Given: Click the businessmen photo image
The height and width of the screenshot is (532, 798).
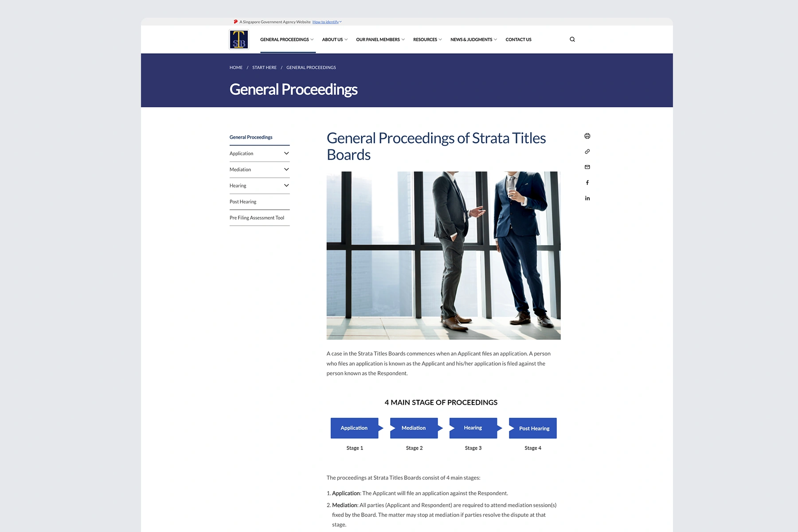Looking at the screenshot, I should coord(443,255).
